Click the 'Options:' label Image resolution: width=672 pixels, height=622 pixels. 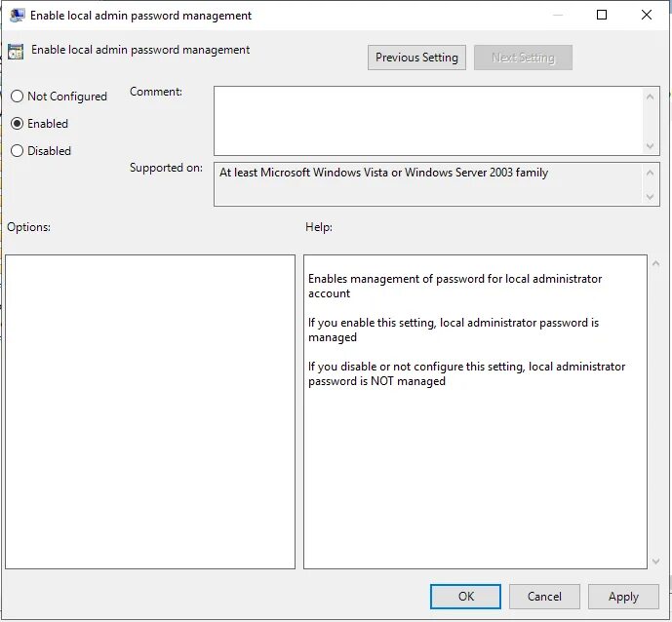(x=28, y=226)
